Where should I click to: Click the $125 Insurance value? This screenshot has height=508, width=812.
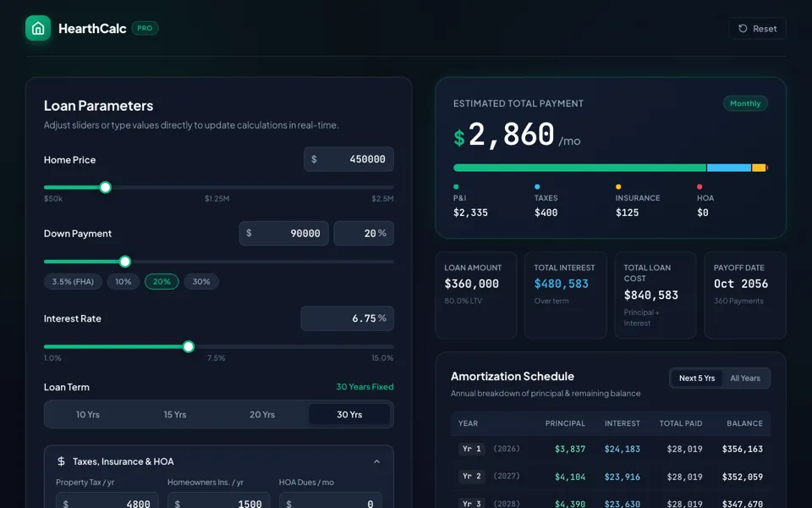627,213
